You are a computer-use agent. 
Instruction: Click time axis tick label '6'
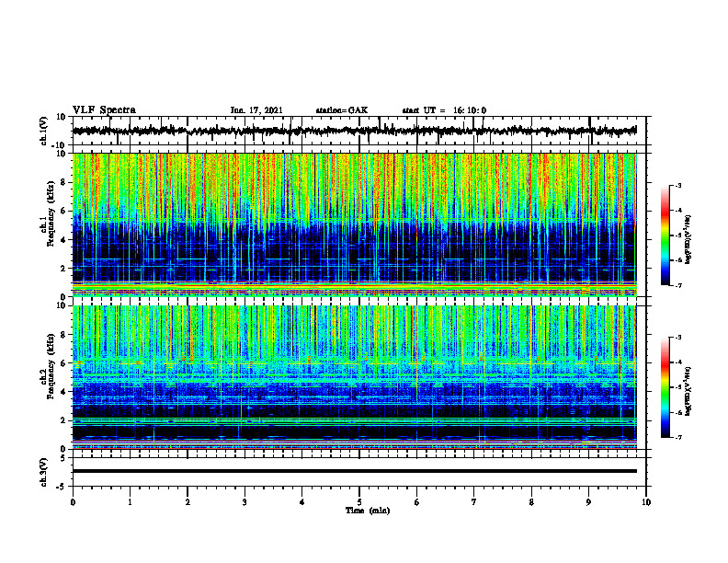point(417,502)
